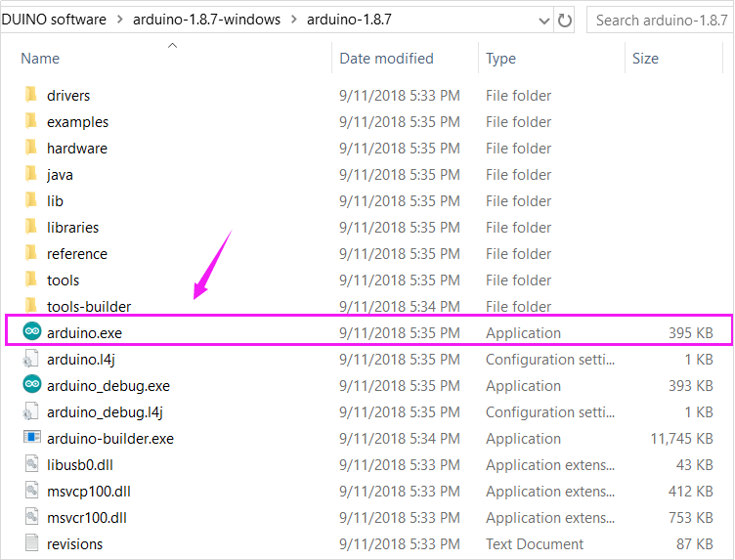Click the Search arduino-1.8.7 box

[660, 21]
